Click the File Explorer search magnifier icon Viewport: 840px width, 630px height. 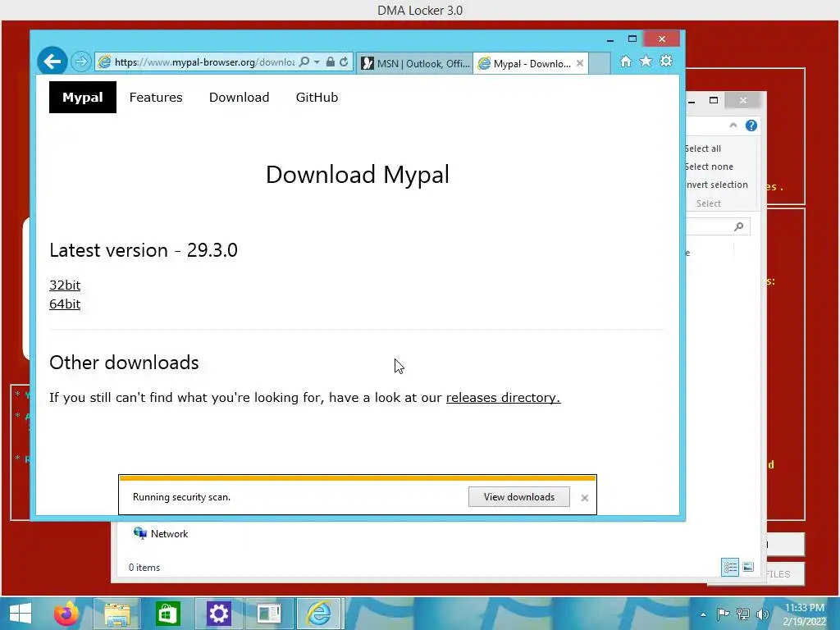coord(739,226)
